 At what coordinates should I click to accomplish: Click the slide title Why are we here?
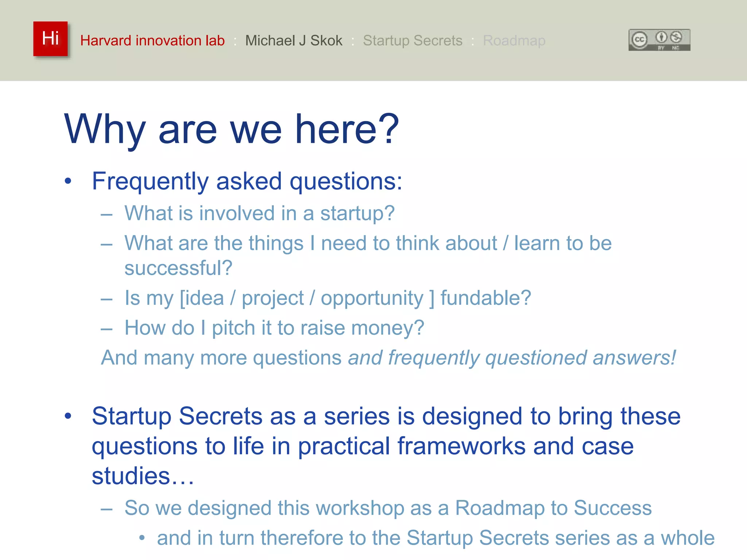tap(232, 129)
